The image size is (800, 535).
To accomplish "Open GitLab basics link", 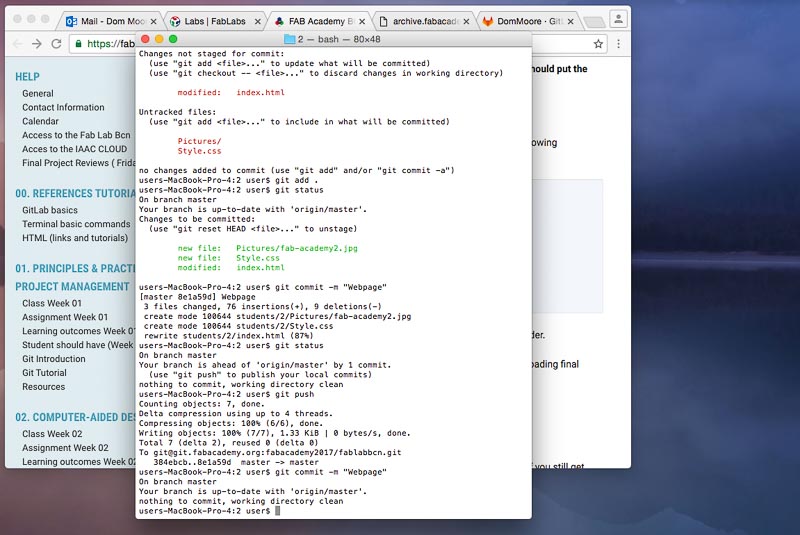I will coord(50,210).
